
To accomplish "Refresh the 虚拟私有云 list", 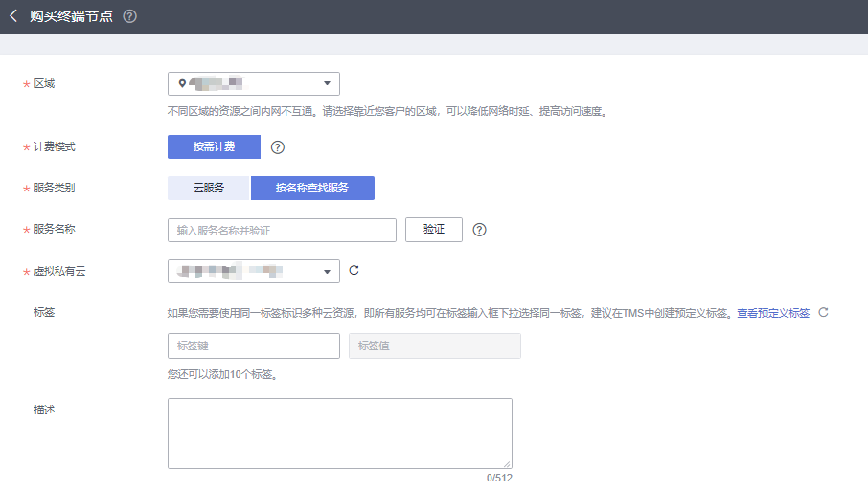I will [x=354, y=270].
